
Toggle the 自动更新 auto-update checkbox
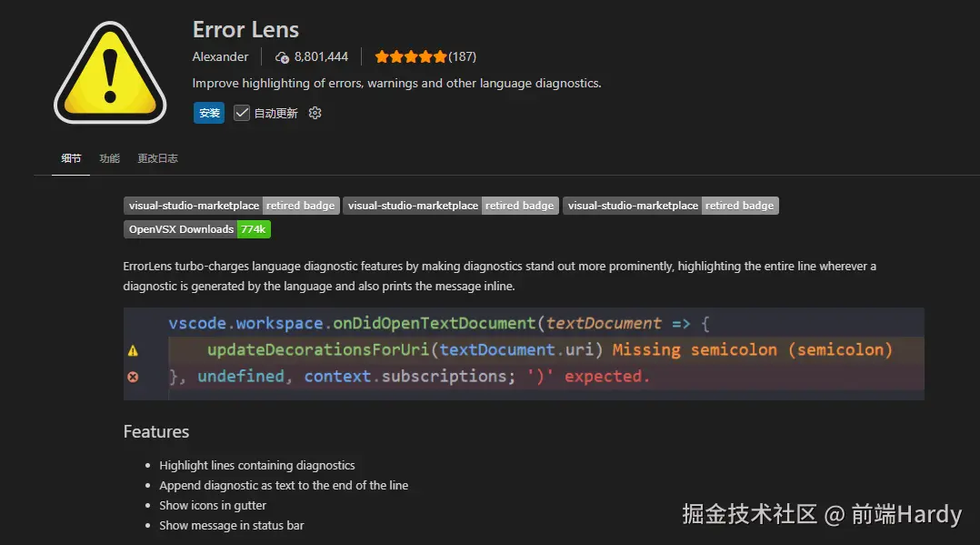click(x=241, y=113)
